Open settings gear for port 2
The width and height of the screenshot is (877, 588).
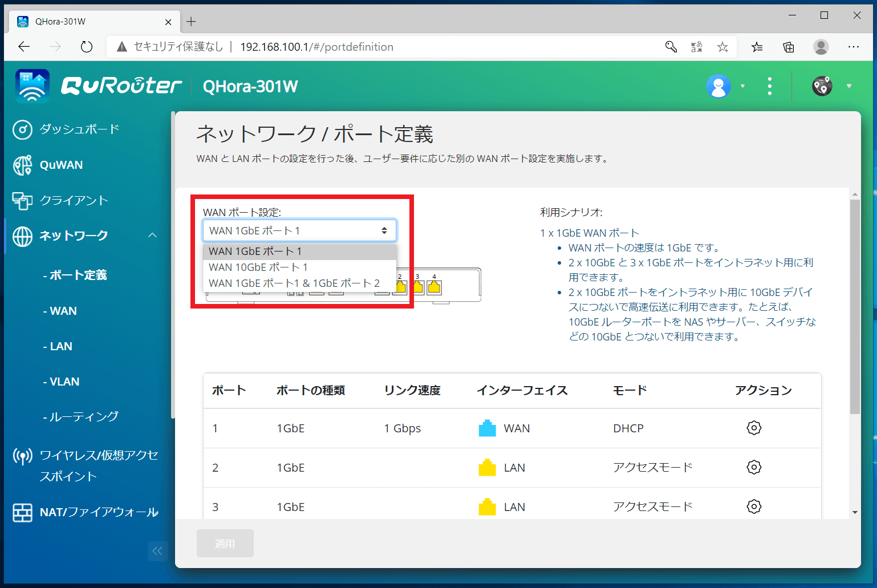(754, 467)
